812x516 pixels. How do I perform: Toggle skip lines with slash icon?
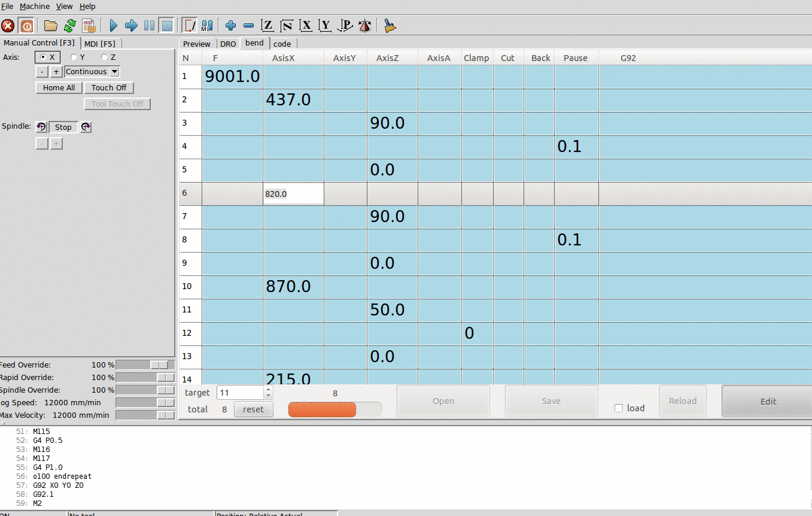pyautogui.click(x=190, y=26)
